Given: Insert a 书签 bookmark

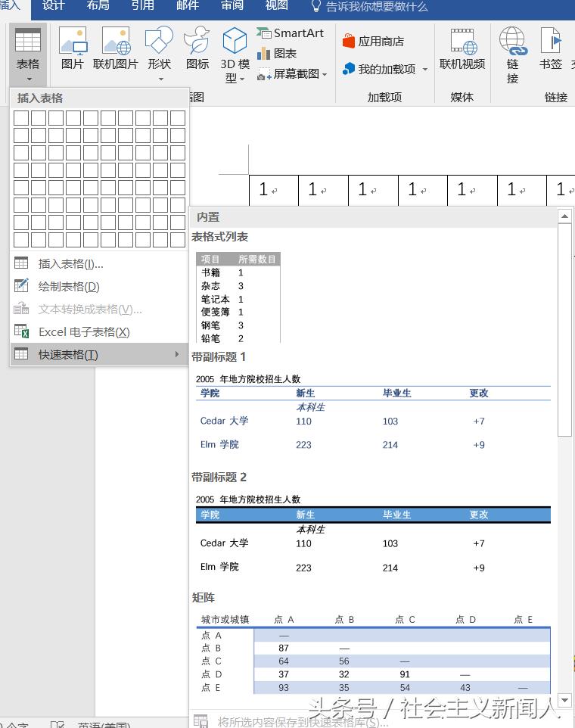Looking at the screenshot, I should pos(551,48).
